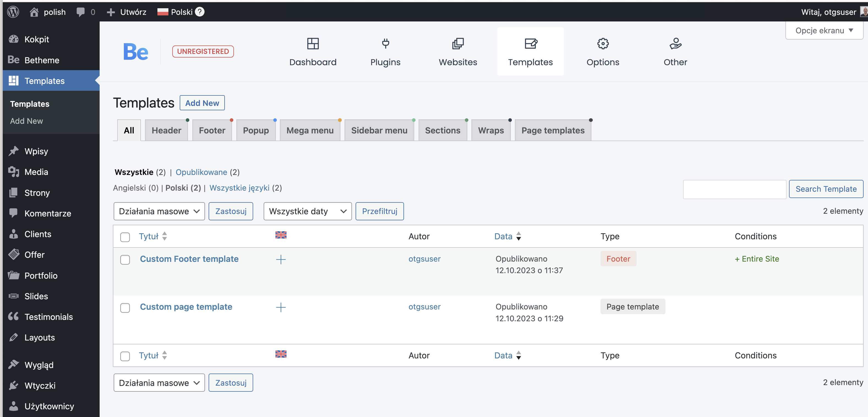This screenshot has height=417, width=868.
Task: Select the Sidebar menu tab
Action: point(379,130)
